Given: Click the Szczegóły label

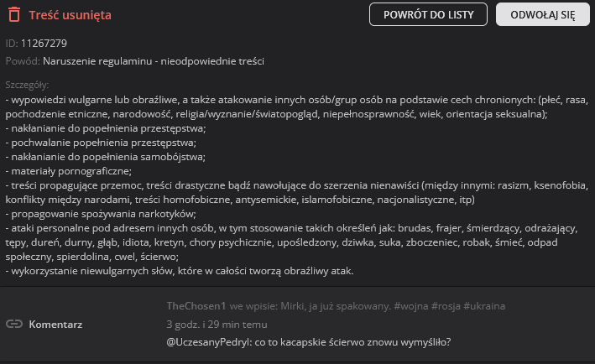Looking at the screenshot, I should point(27,85).
